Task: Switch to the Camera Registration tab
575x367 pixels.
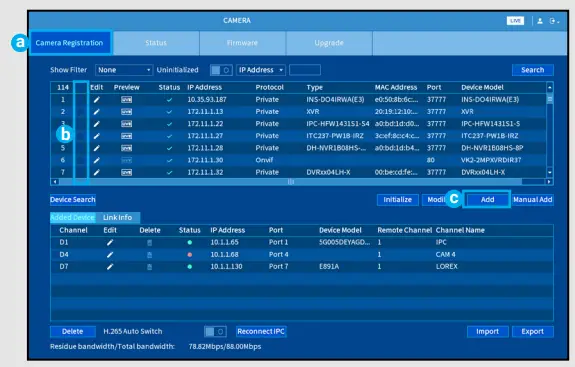Action: click(70, 43)
